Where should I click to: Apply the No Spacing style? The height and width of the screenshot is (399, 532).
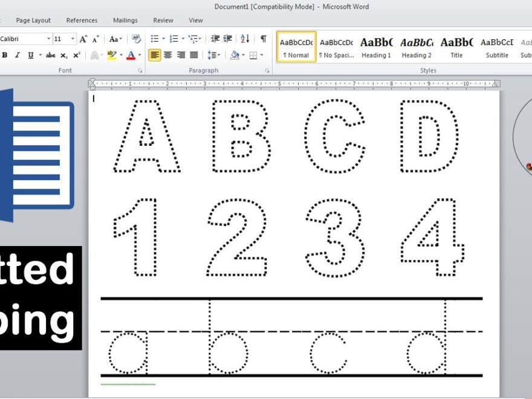(336, 47)
